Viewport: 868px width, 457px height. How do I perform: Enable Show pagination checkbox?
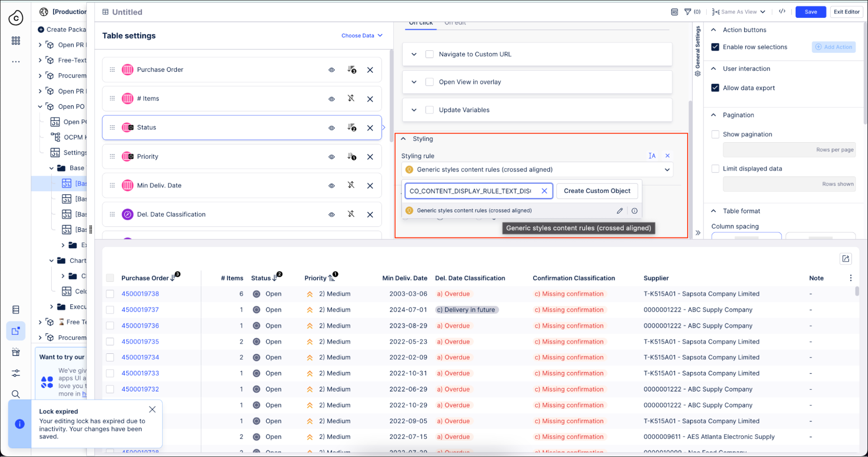715,134
